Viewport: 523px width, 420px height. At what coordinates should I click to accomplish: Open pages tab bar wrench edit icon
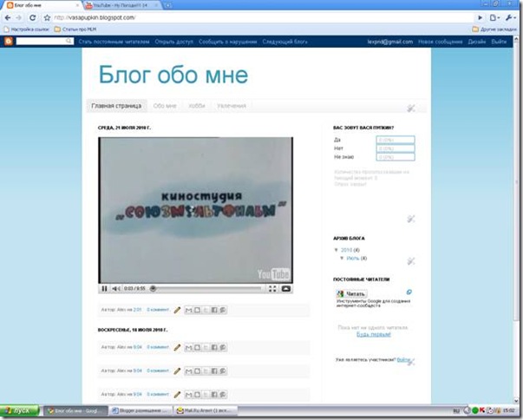(x=410, y=108)
